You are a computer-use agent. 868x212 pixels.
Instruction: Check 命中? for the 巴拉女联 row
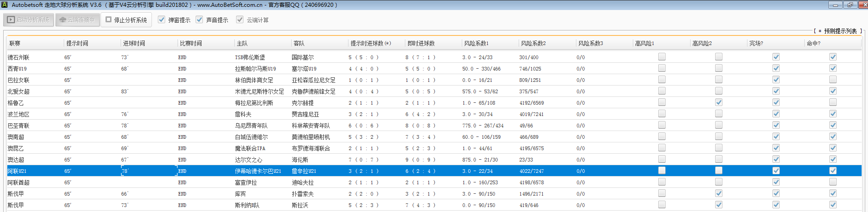point(833,80)
